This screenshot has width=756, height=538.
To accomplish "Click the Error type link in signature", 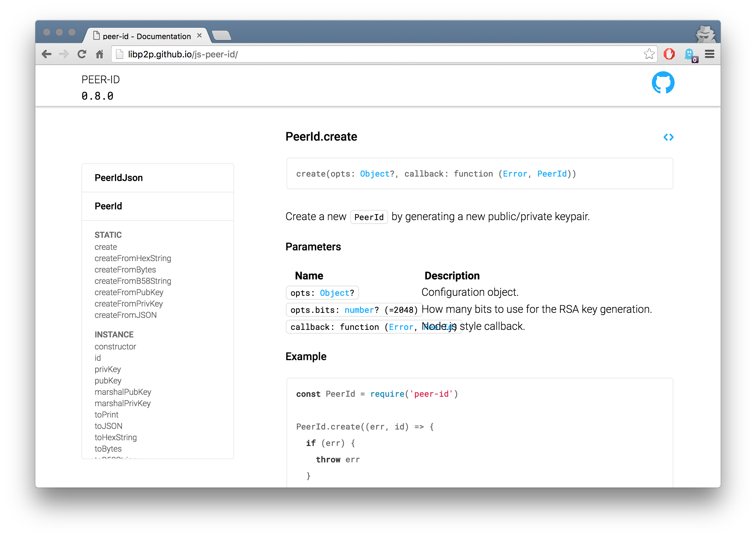I will coord(514,174).
